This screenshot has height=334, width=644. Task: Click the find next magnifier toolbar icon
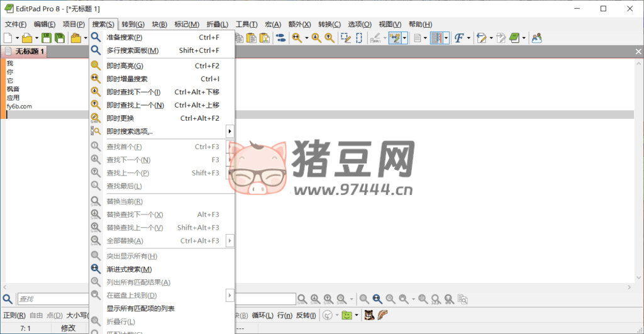pyautogui.click(x=316, y=38)
